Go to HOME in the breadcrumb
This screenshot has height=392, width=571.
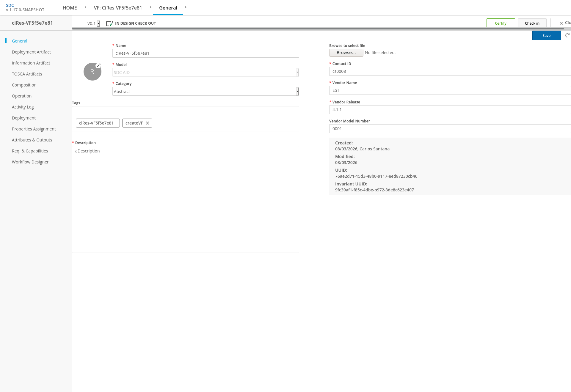[70, 8]
